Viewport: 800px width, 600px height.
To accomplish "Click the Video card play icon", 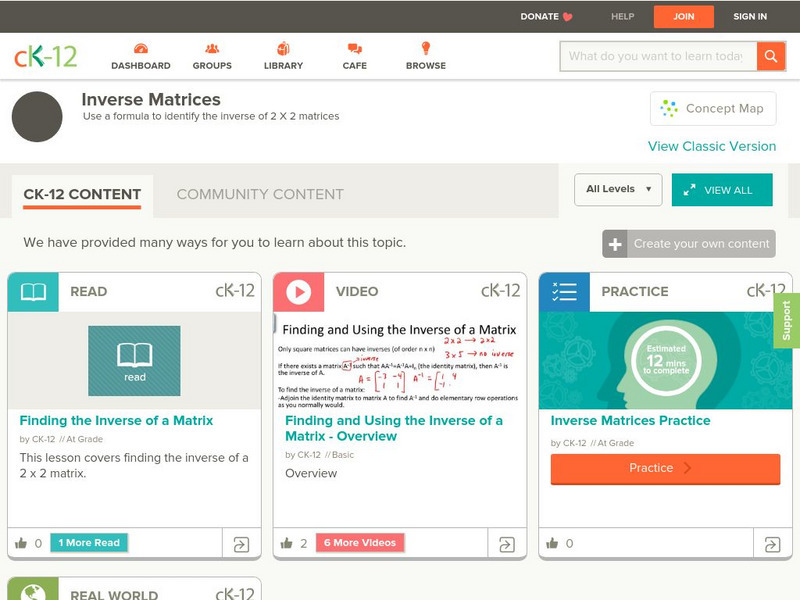I will [x=298, y=292].
